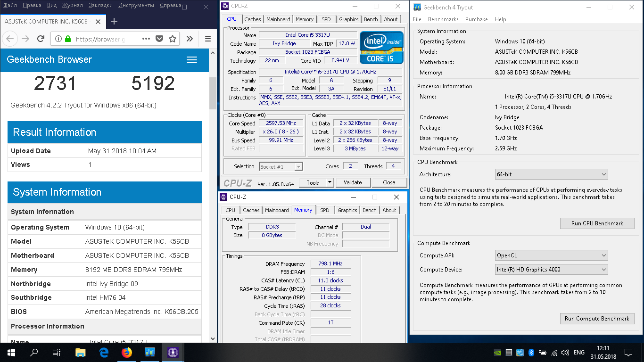Open Compute API OpenCL dropdown
This screenshot has width=644, height=362.
[x=551, y=255]
